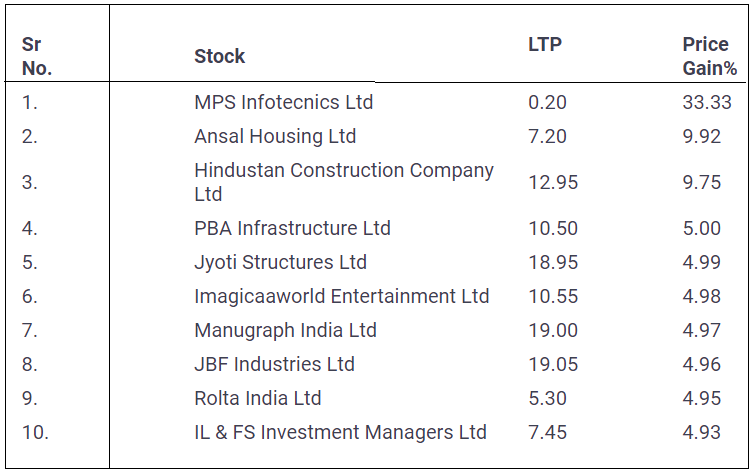The width and height of the screenshot is (754, 475).
Task: Click the Price Gain% column header
Action: [709, 56]
